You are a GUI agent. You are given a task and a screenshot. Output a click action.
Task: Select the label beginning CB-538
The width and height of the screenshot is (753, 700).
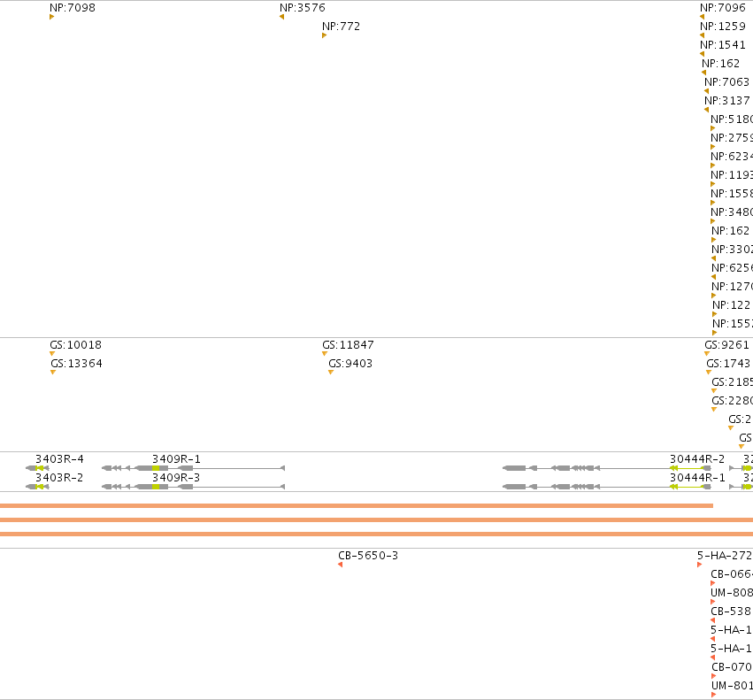[732, 612]
